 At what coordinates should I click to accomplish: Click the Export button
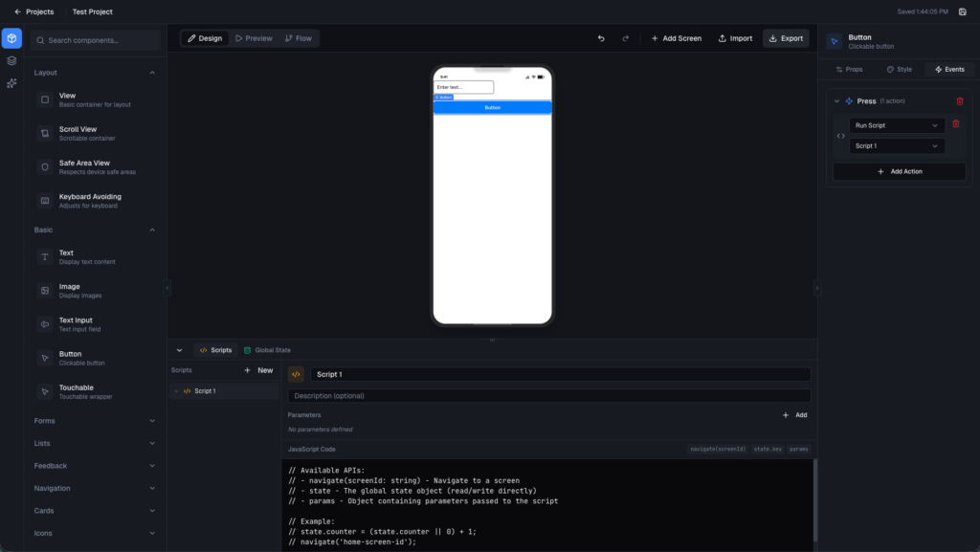785,38
